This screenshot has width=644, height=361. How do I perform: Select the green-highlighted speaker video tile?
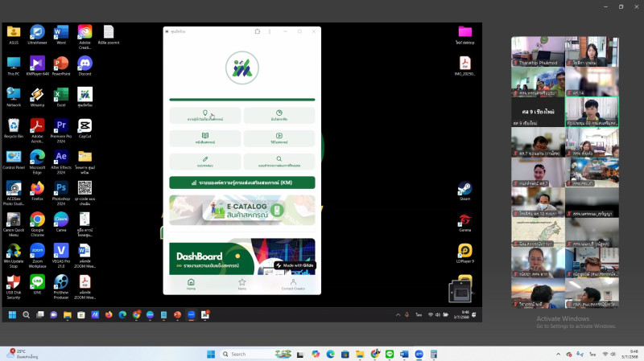[592, 112]
